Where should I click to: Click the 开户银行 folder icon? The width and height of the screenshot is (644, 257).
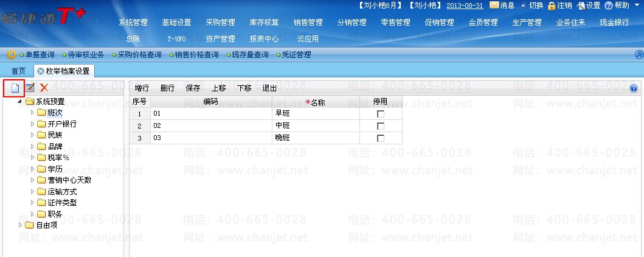point(41,124)
